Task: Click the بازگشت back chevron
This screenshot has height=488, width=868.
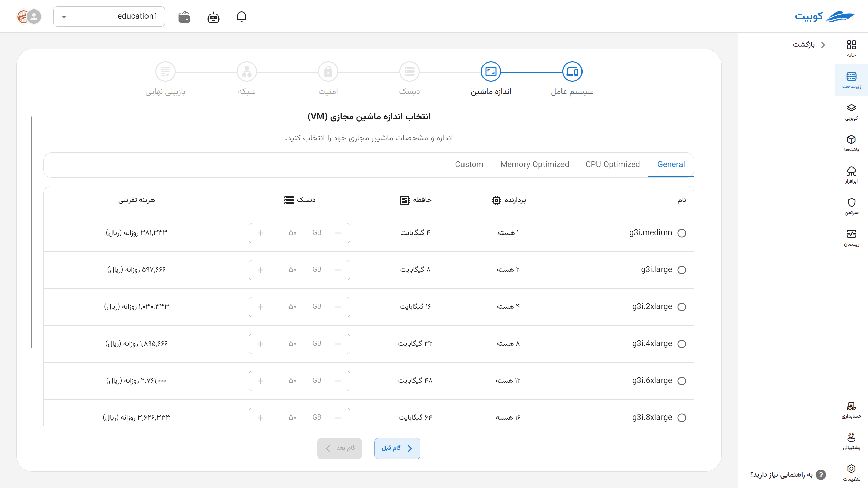Action: [x=823, y=45]
